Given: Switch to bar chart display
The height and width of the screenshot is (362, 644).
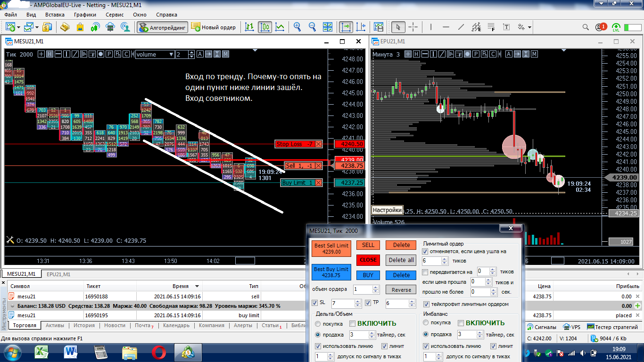Looking at the screenshot, I should click(249, 27).
